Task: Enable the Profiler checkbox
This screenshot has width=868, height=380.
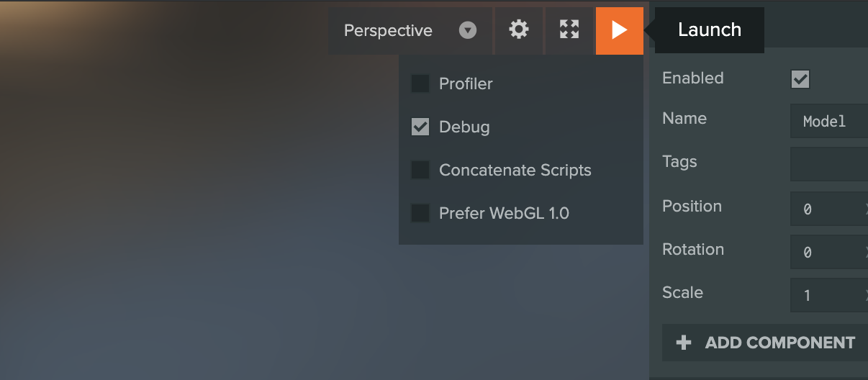Action: 420,83
